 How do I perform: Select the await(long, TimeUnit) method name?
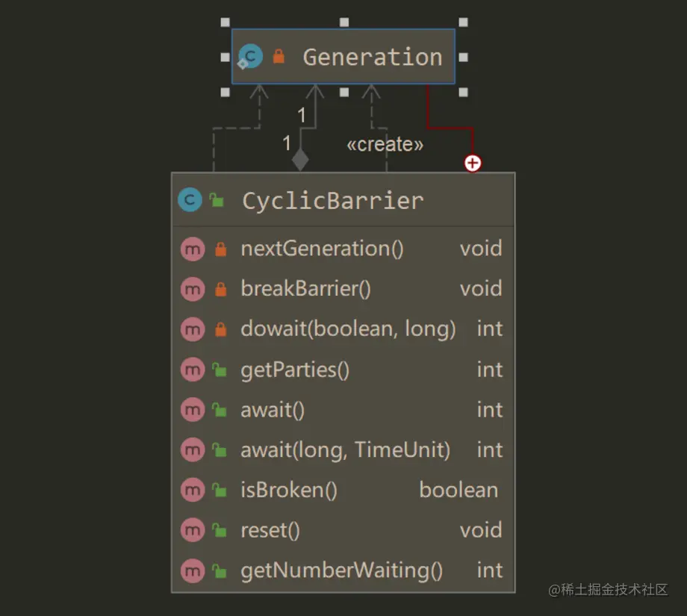tap(346, 450)
